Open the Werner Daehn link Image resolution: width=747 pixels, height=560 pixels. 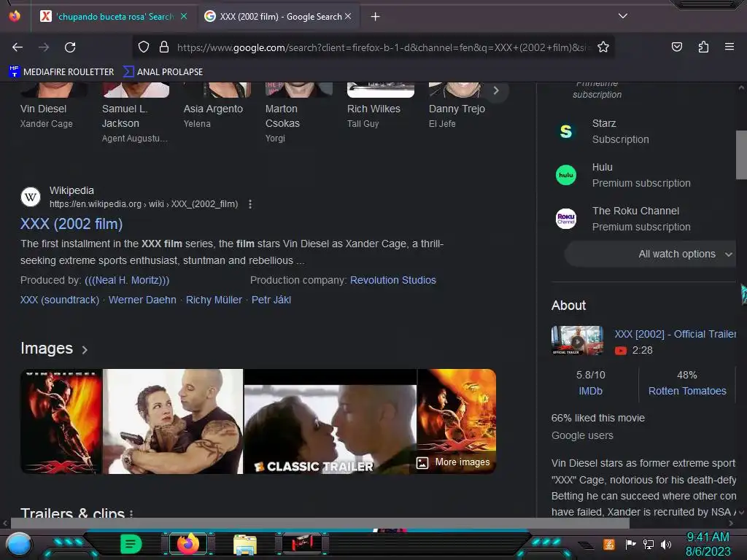point(142,300)
